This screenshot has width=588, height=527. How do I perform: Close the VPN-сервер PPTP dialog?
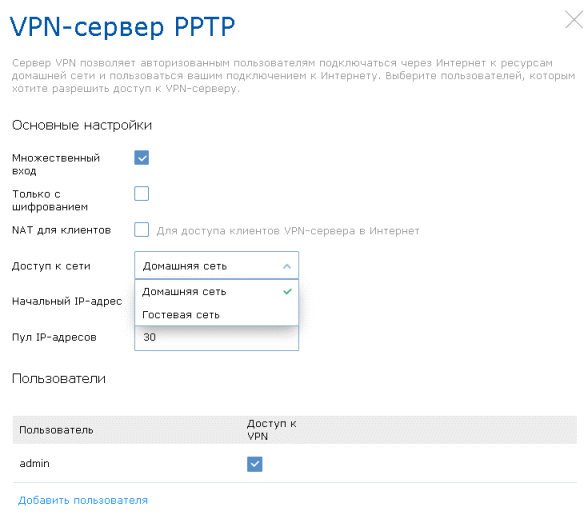point(574,20)
